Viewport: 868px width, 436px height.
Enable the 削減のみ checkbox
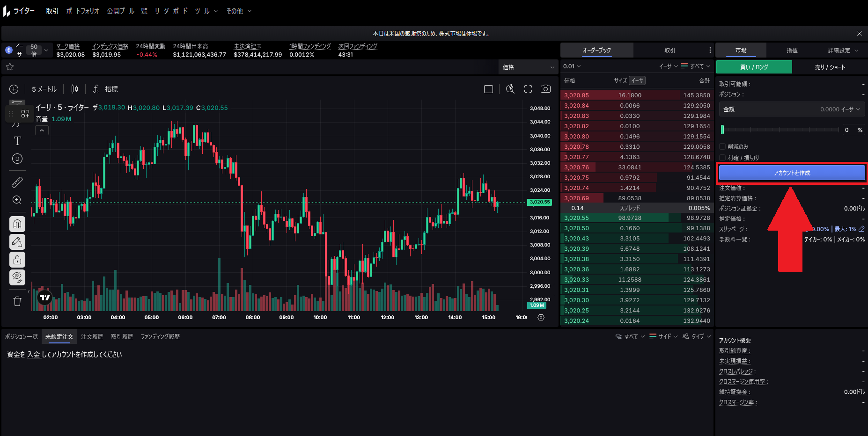pos(722,146)
